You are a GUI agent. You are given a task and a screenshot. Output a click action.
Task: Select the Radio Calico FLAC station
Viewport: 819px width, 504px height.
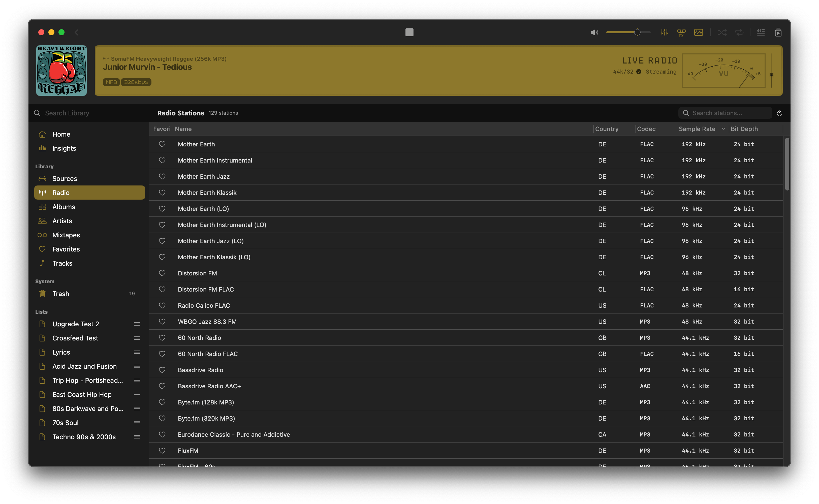[x=204, y=305]
